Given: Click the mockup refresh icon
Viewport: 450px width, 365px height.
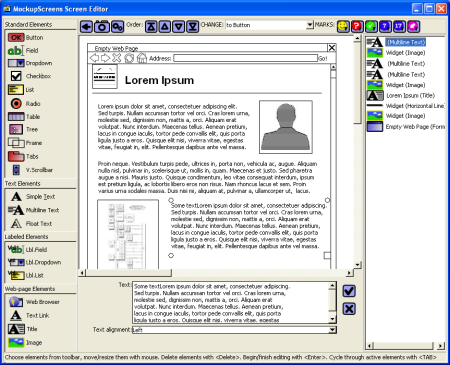Looking at the screenshot, I should tap(129, 58).
